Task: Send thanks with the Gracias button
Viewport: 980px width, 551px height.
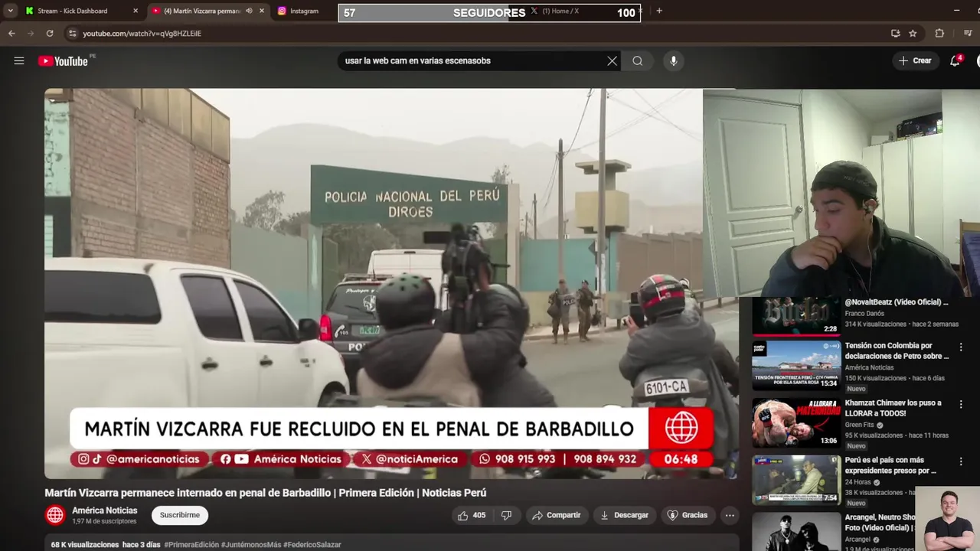Action: [688, 515]
